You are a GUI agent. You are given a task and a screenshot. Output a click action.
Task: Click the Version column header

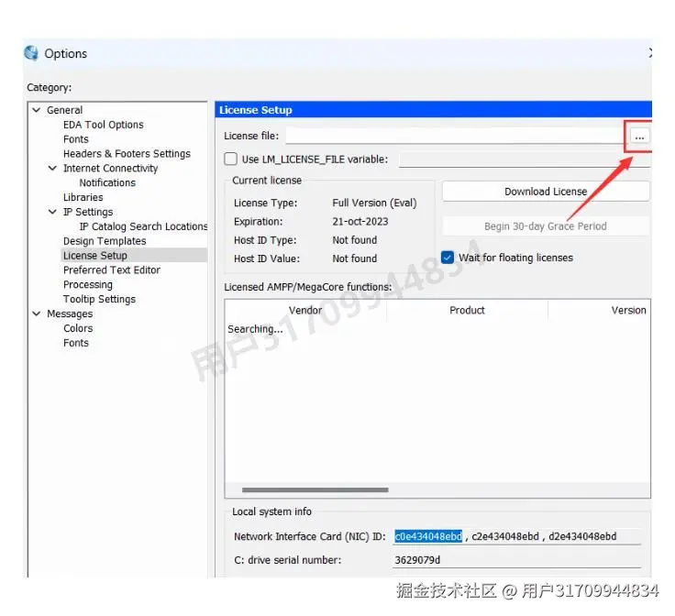click(x=599, y=310)
